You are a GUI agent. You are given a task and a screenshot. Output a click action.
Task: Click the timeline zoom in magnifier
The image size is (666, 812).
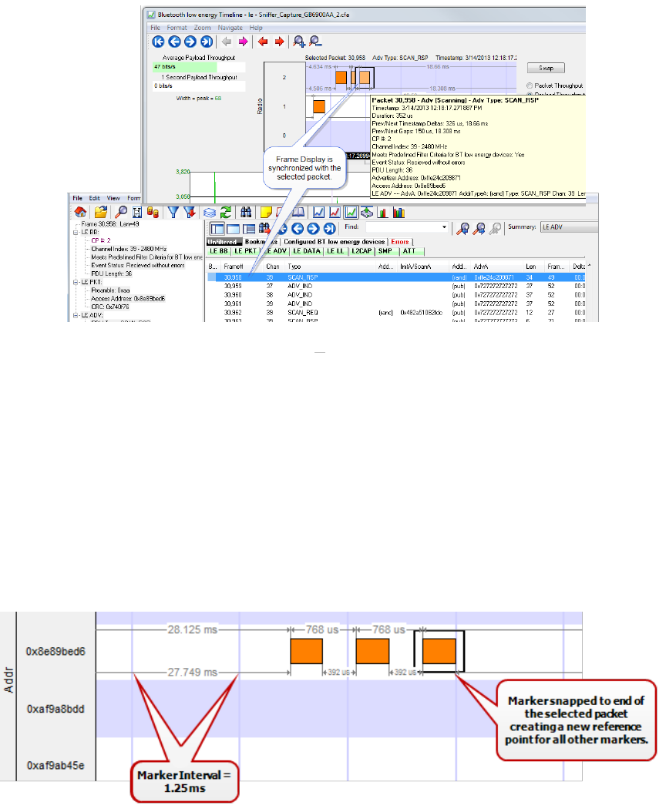point(300,42)
